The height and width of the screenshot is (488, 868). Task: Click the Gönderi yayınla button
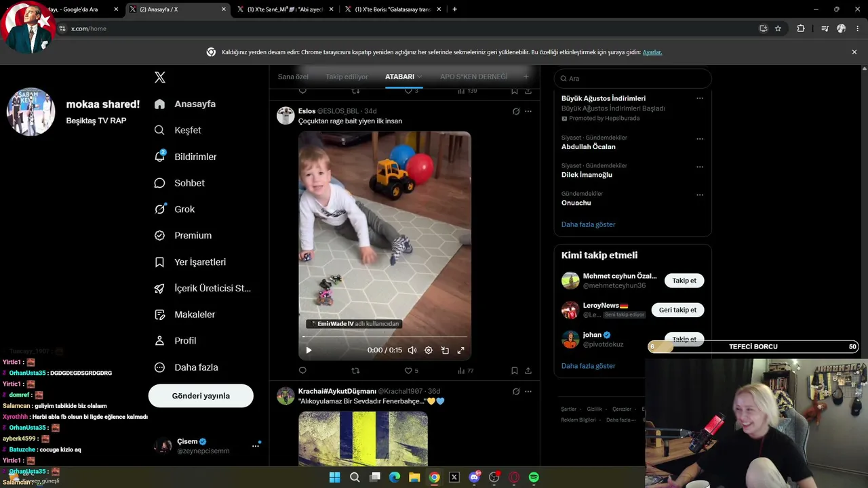[201, 396]
